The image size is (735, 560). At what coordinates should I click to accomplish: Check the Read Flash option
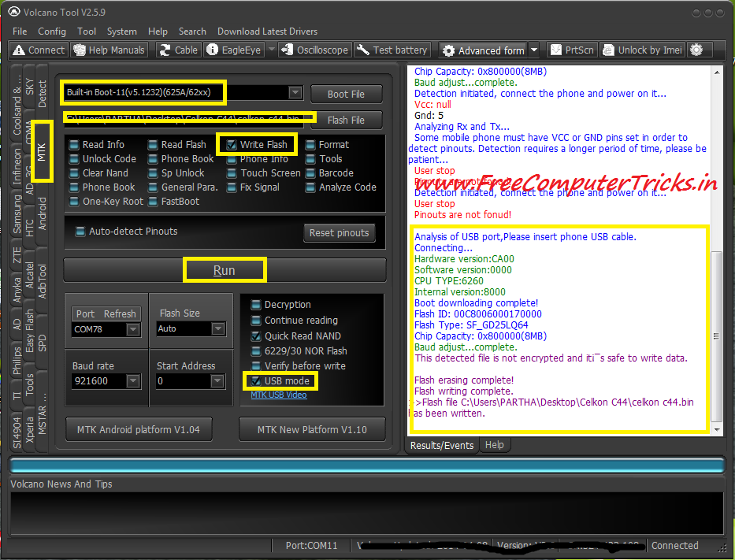click(x=153, y=145)
